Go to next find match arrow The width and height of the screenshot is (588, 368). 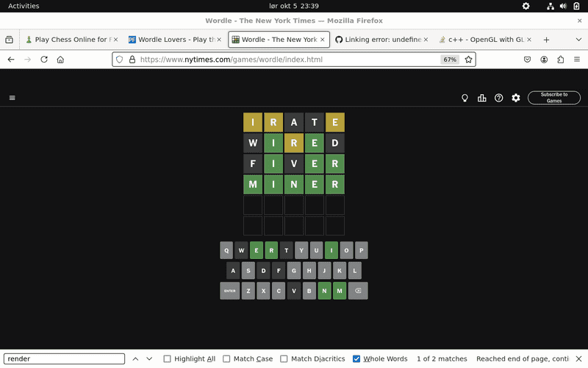pos(149,358)
